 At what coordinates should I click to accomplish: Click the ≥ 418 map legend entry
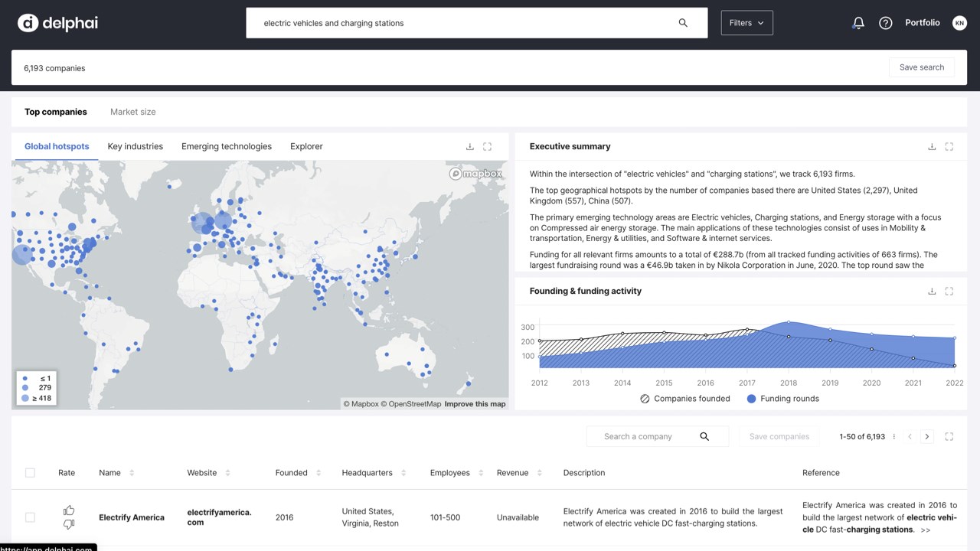(36, 398)
